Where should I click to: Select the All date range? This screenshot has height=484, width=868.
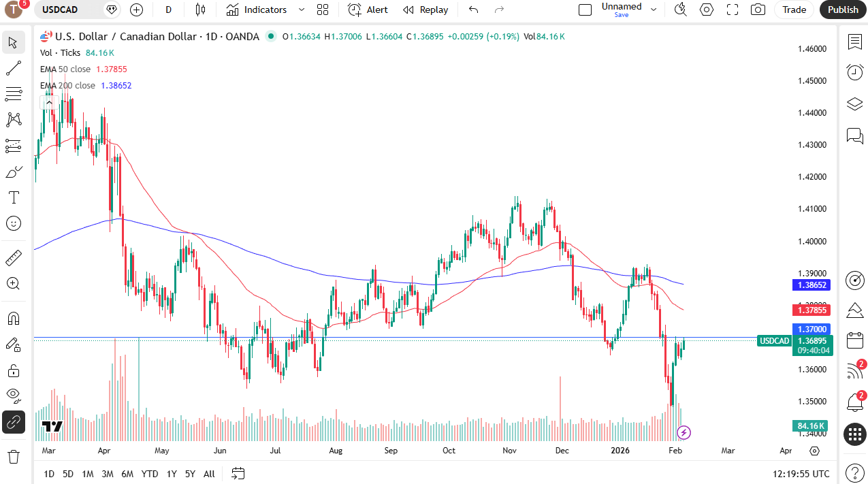tap(209, 474)
